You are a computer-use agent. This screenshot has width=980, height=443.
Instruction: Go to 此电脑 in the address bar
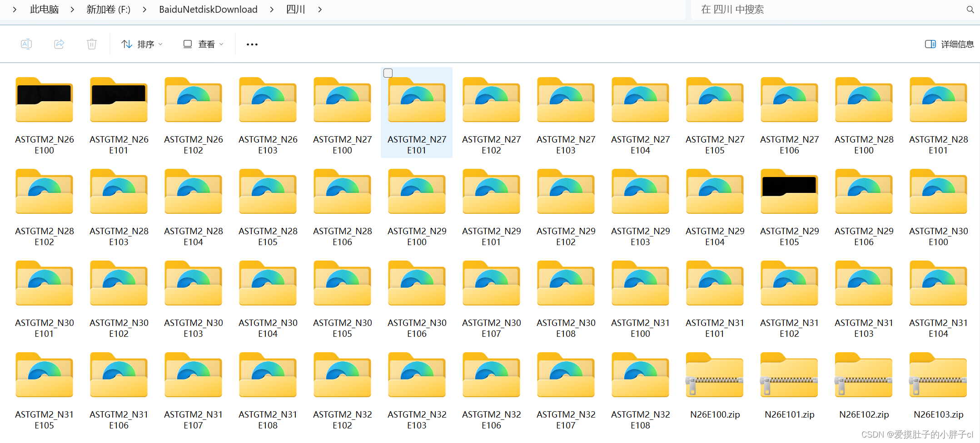pos(44,9)
